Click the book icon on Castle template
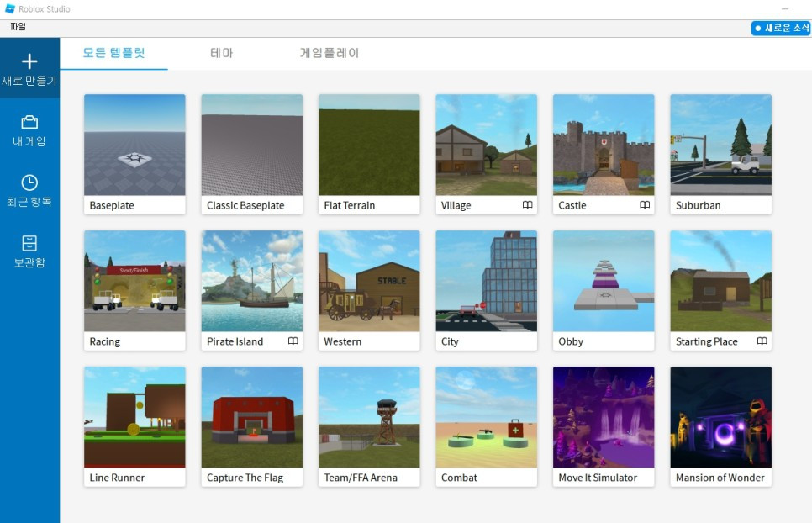 645,205
